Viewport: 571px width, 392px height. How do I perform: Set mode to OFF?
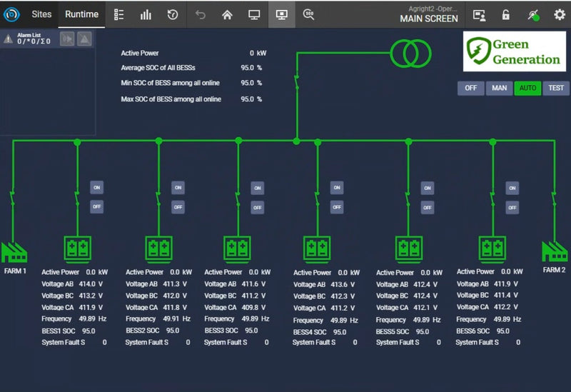[471, 88]
